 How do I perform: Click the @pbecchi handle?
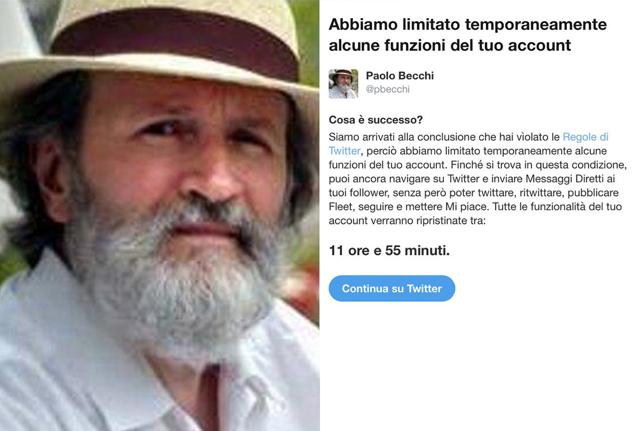coord(387,89)
